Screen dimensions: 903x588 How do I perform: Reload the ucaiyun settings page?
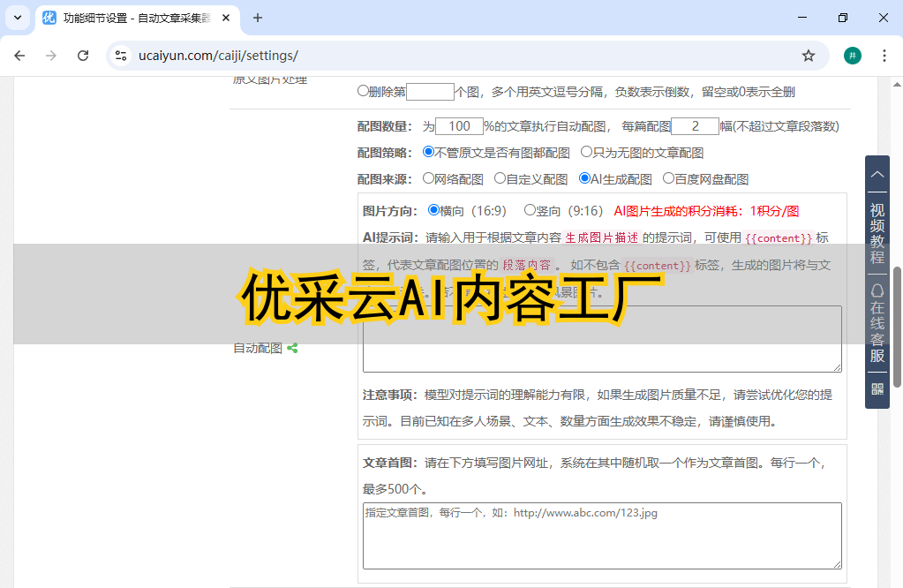point(83,56)
